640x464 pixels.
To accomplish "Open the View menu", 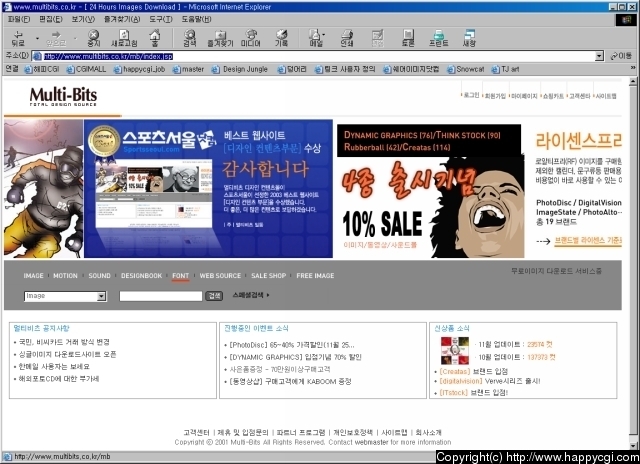I will click(x=83, y=19).
